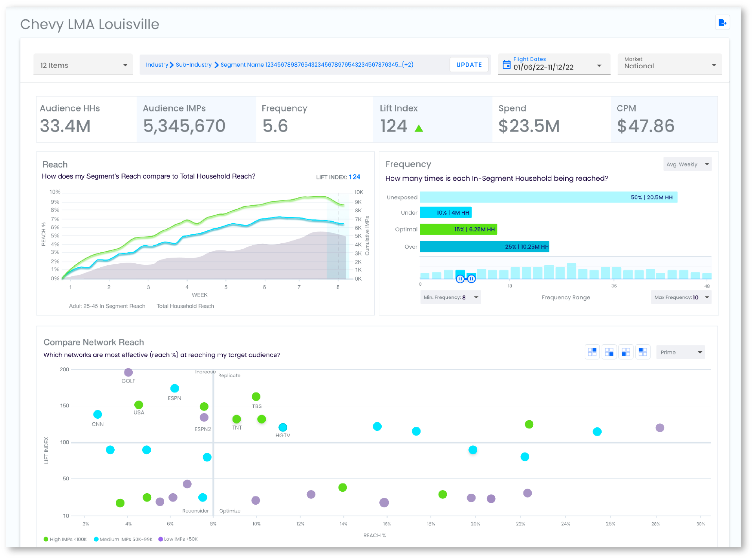Click the chevron after Sub-Industry breadcrumb

(216, 65)
